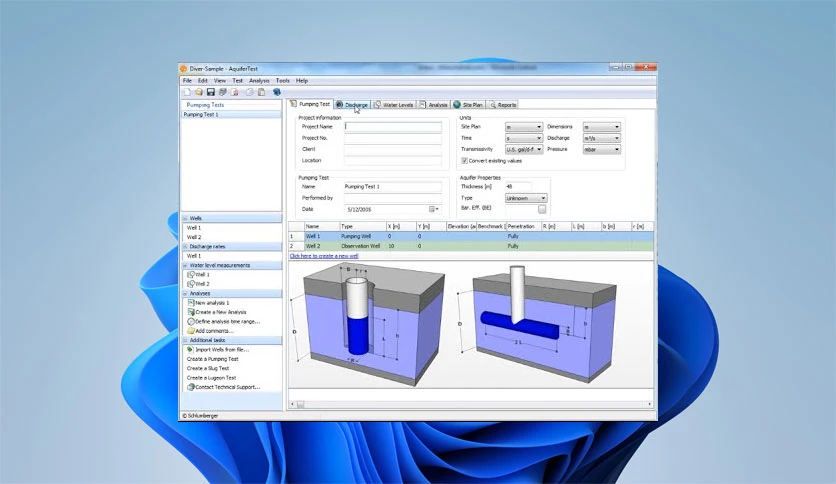Toggle the Convert existing values checkbox
The image size is (836, 484).
464,160
